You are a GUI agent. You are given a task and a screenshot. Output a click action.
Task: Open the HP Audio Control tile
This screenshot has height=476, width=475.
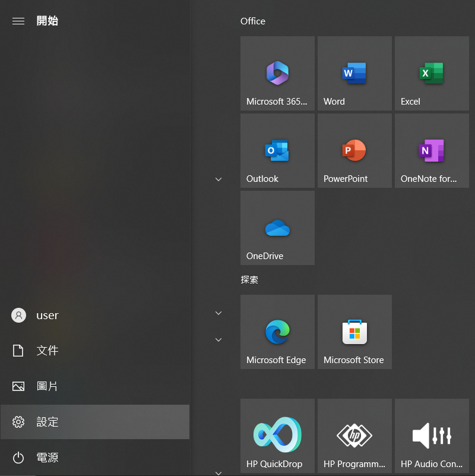click(x=432, y=436)
